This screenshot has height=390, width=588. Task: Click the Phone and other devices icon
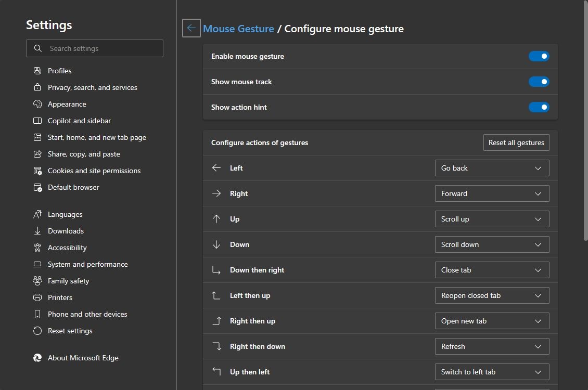click(38, 314)
